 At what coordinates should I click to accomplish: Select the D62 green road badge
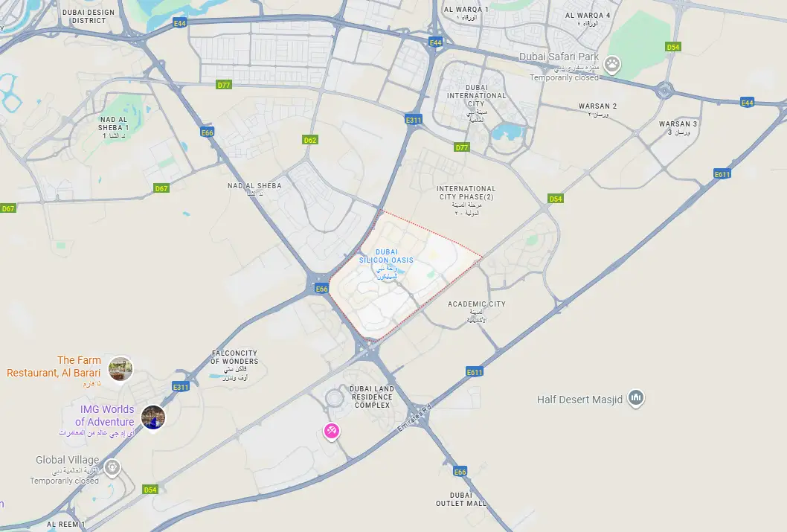(310, 140)
